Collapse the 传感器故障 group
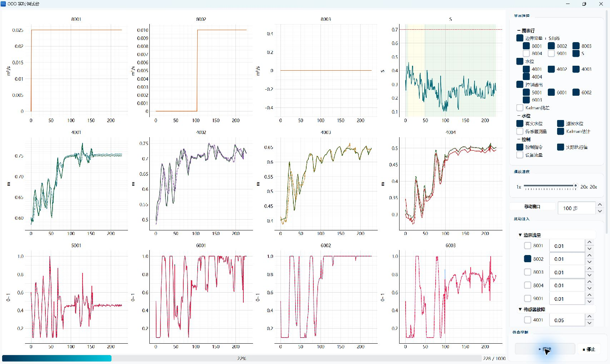 click(x=520, y=309)
